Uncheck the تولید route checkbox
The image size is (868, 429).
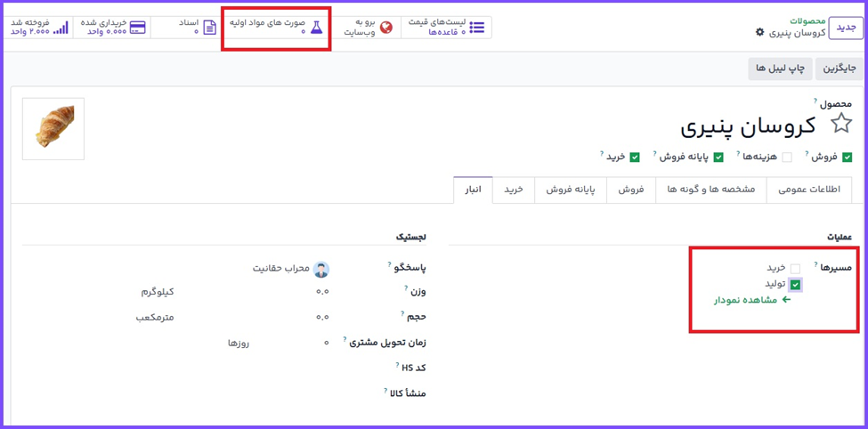click(795, 285)
